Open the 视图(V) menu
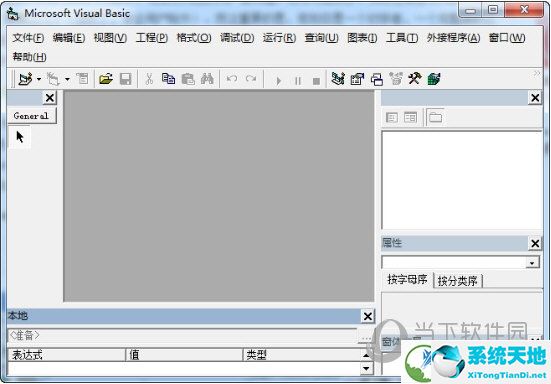Screen dimensions: 551x384 point(110,38)
